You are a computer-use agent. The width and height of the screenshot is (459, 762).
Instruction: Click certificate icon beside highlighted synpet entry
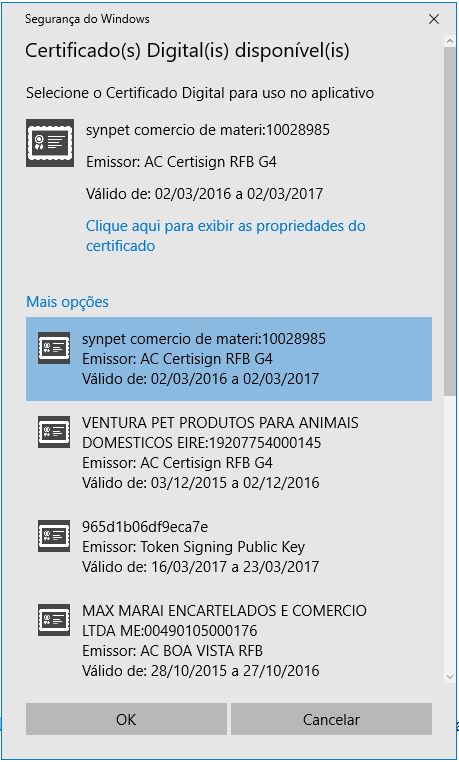click(x=54, y=348)
